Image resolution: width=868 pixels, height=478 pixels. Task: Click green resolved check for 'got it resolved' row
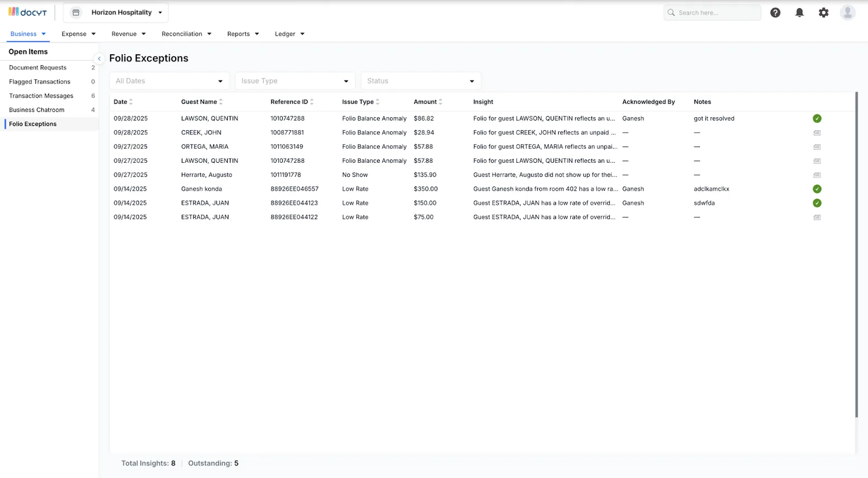pyautogui.click(x=817, y=118)
